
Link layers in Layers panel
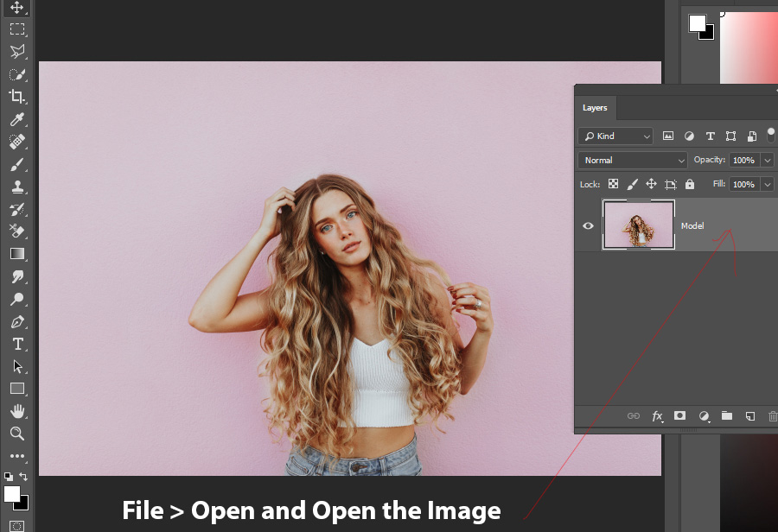pos(634,416)
